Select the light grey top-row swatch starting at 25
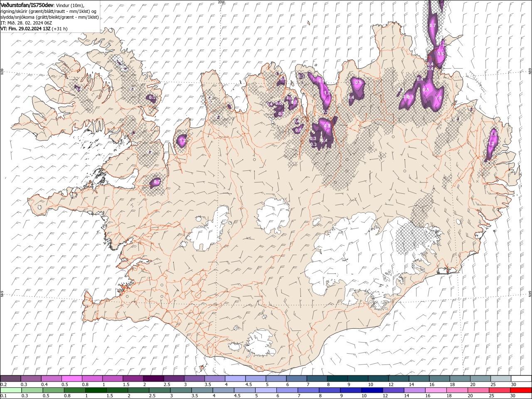Viewport: 532px width, 399px height. click(x=501, y=379)
